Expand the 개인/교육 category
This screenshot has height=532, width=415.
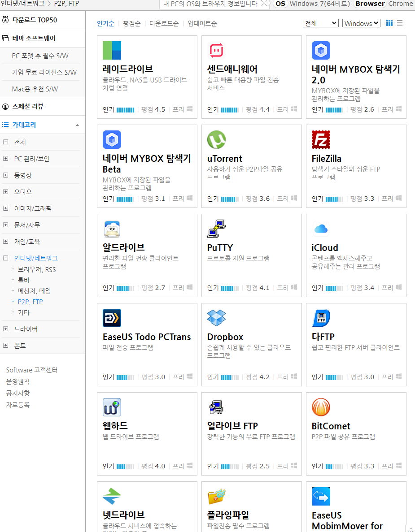point(5,242)
